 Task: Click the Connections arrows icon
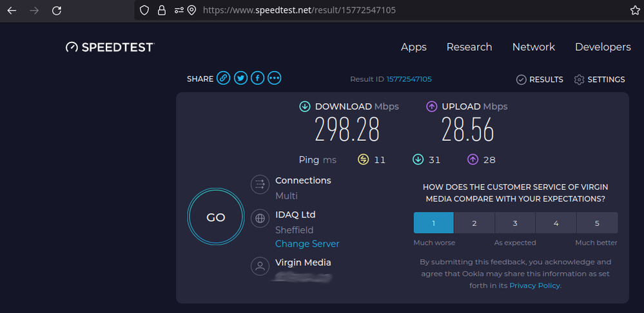point(260,184)
